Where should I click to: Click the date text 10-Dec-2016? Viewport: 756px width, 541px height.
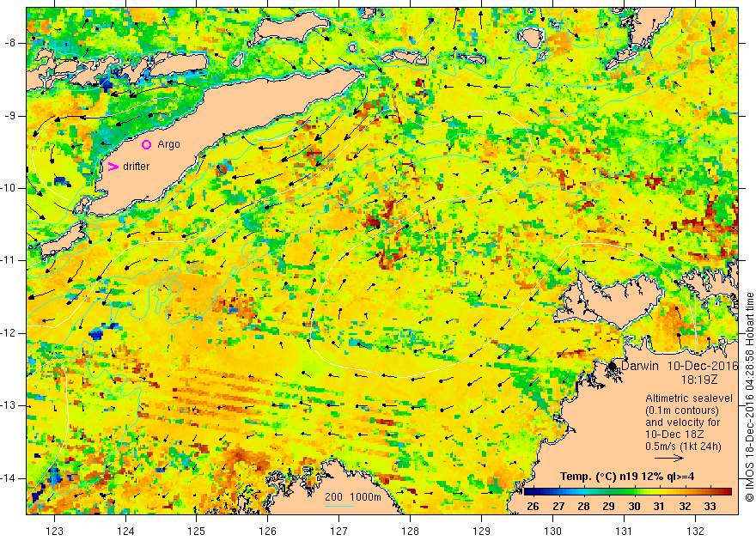(703, 366)
